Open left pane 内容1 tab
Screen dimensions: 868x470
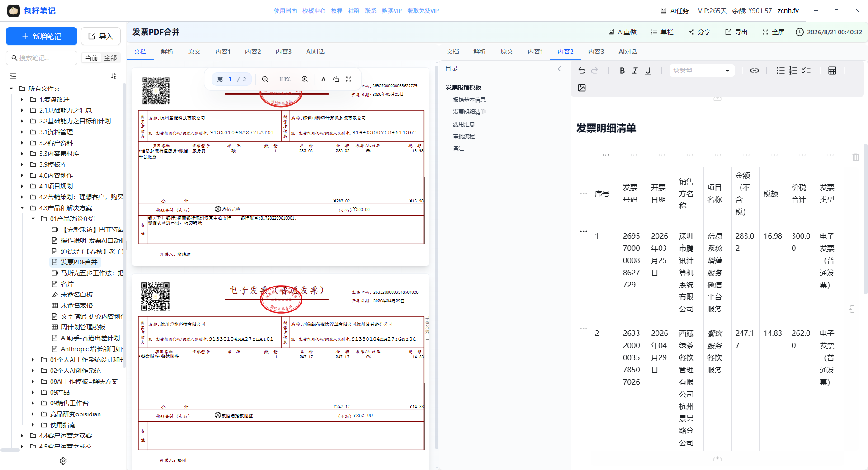tap(223, 52)
